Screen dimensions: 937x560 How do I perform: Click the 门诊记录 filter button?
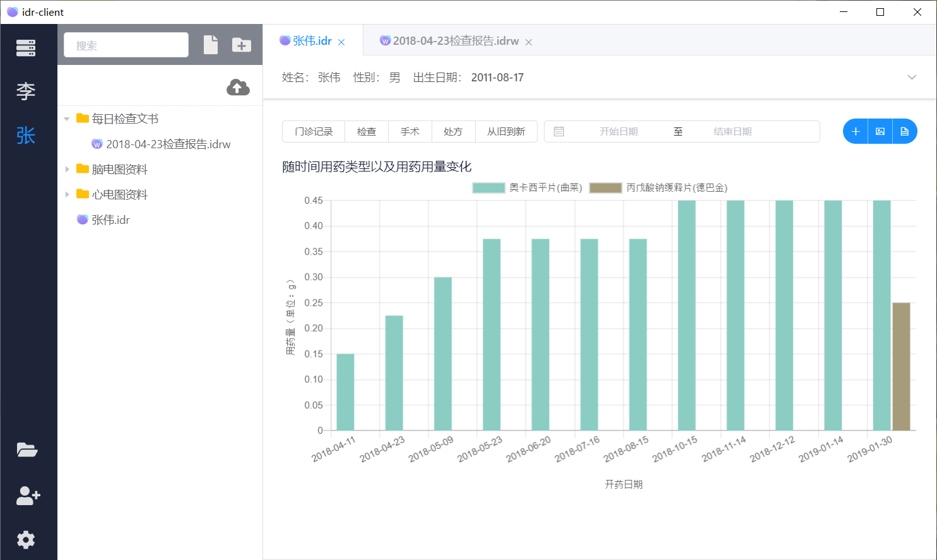pyautogui.click(x=314, y=131)
